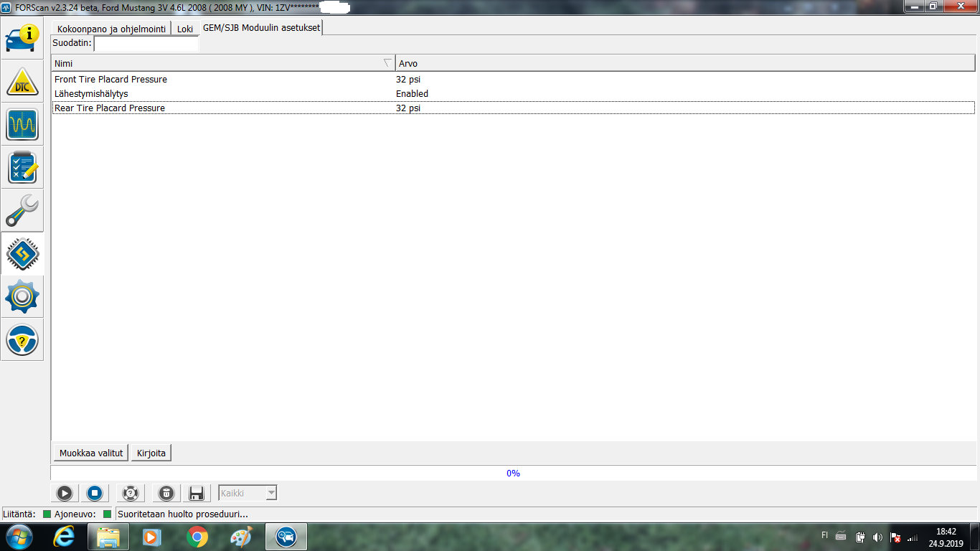The width and height of the screenshot is (980, 551).
Task: Open the DTC trouble codes section
Action: 22,82
